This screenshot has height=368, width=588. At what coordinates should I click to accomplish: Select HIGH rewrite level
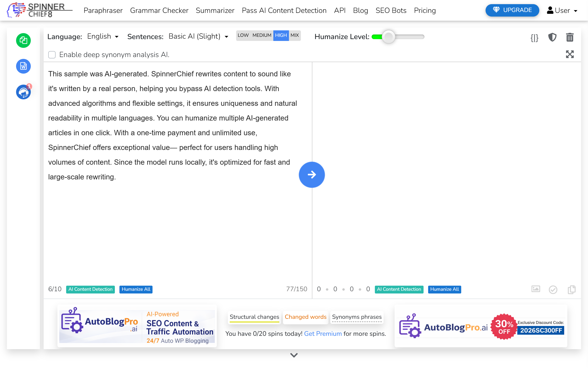click(281, 35)
